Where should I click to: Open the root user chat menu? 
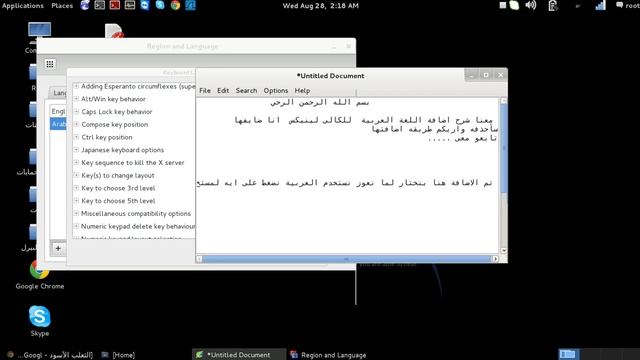click(628, 6)
